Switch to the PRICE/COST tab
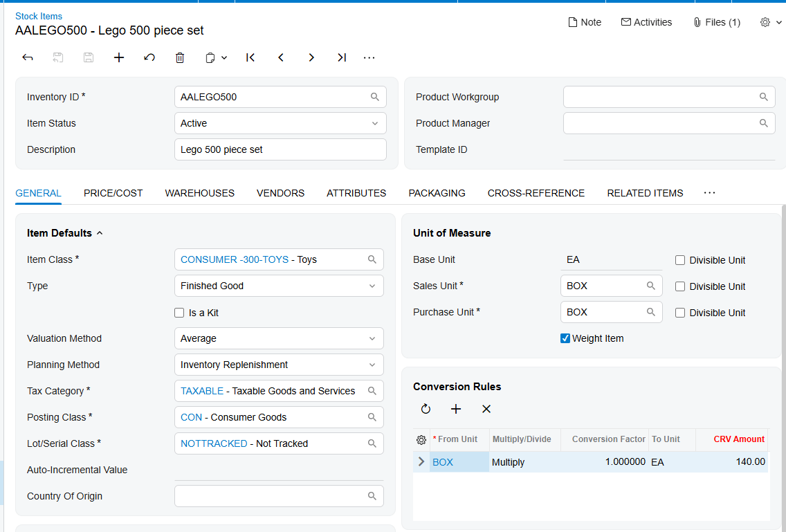This screenshot has width=786, height=532. point(113,193)
